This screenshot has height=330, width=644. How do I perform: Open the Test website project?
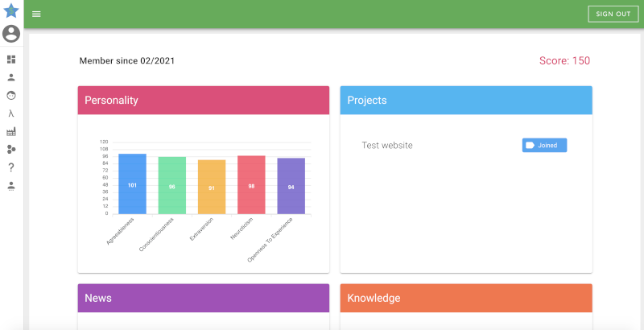(x=387, y=145)
